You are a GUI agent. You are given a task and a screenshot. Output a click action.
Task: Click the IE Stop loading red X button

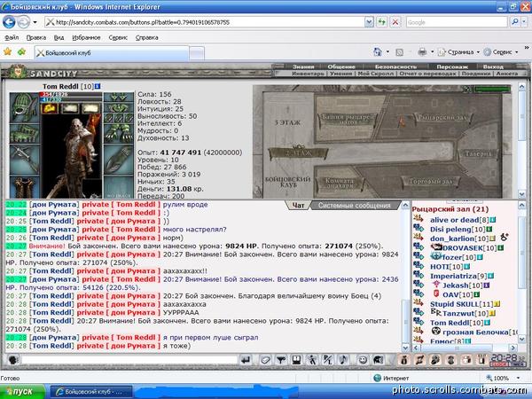pos(395,22)
